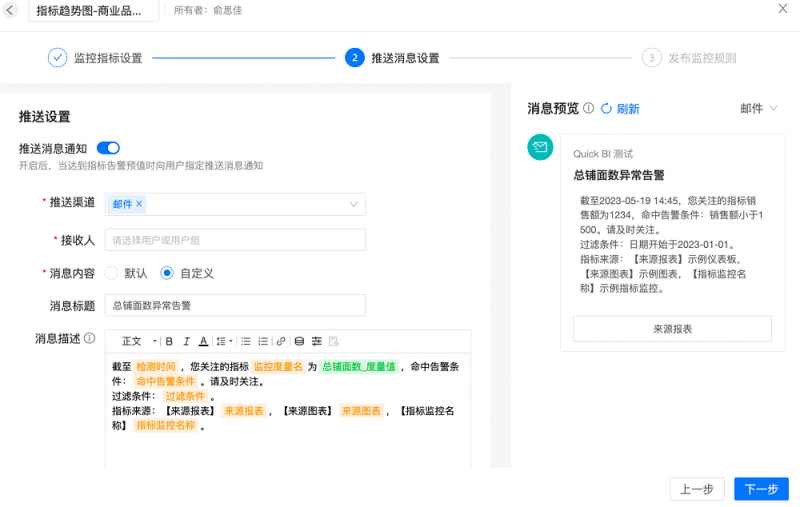Insert a hyperlink via the link icon
Image resolution: width=800 pixels, height=507 pixels.
point(281,341)
